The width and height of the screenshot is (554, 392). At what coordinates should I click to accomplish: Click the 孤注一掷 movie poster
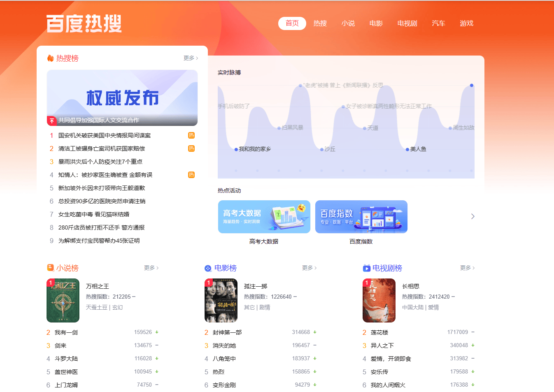[x=221, y=300]
